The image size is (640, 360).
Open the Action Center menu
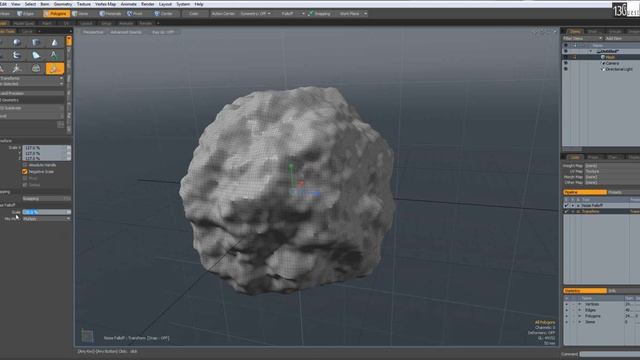tap(223, 13)
